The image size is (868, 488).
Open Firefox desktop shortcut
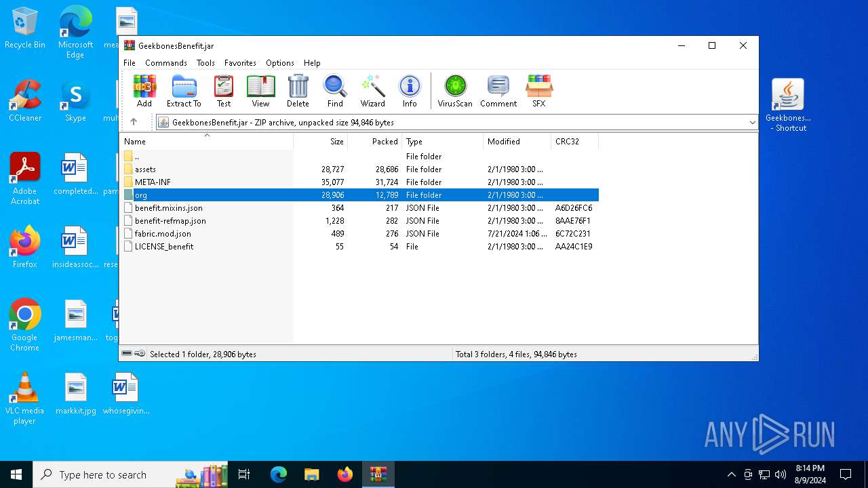click(25, 247)
